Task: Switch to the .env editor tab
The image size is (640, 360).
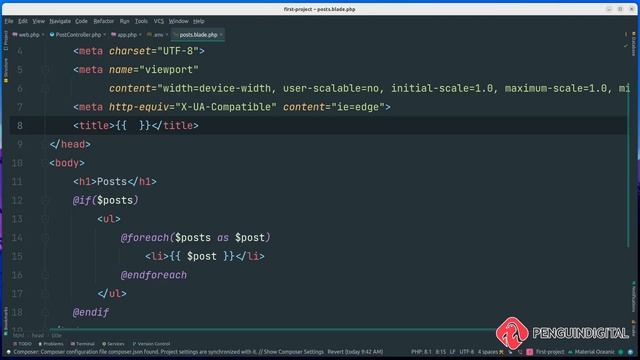Action: [x=158, y=35]
